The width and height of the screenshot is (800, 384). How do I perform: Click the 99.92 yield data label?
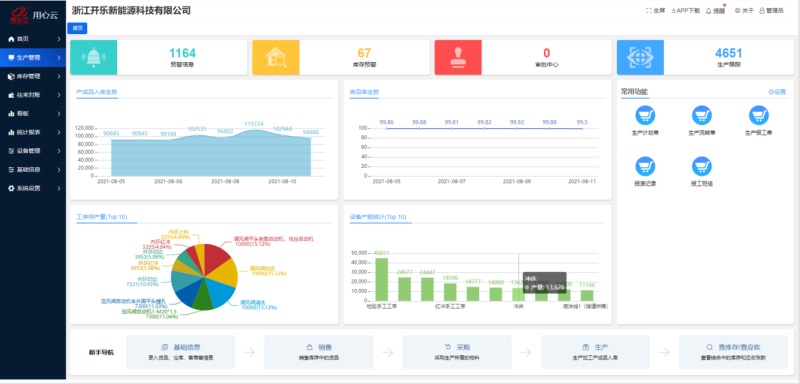point(517,122)
